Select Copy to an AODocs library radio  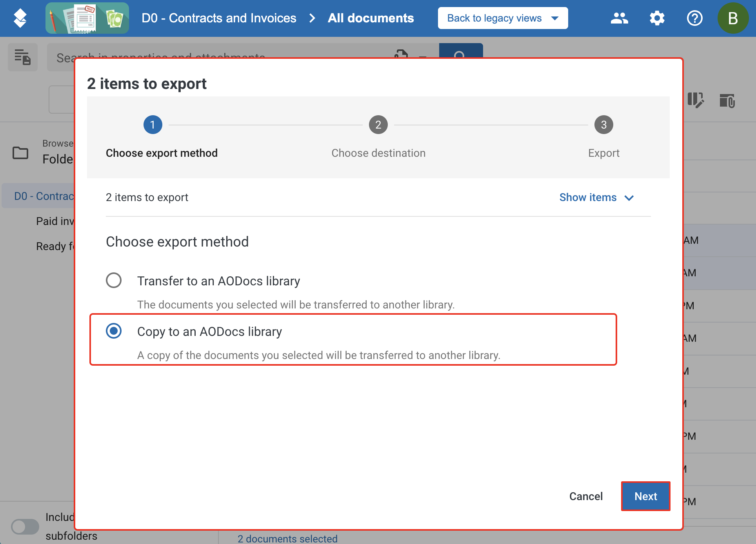point(114,331)
